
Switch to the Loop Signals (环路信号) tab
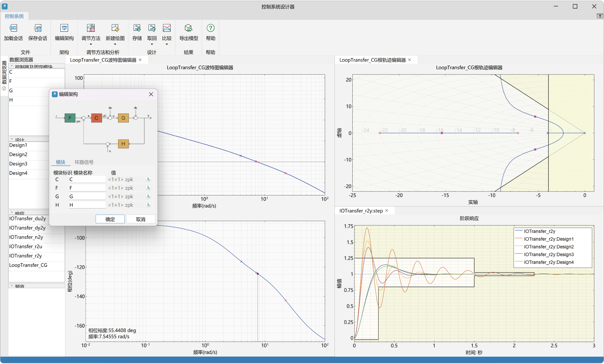tap(84, 162)
